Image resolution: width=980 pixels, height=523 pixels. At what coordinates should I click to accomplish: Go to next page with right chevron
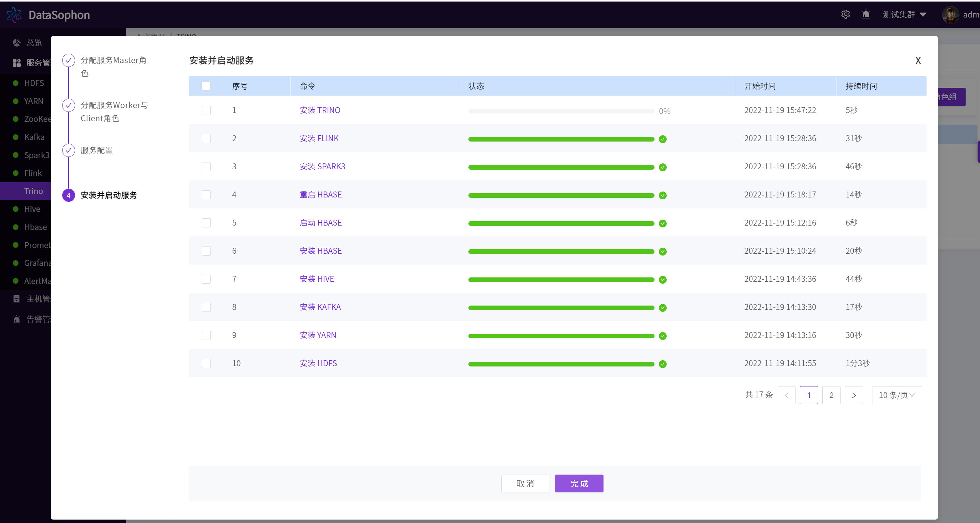click(854, 395)
